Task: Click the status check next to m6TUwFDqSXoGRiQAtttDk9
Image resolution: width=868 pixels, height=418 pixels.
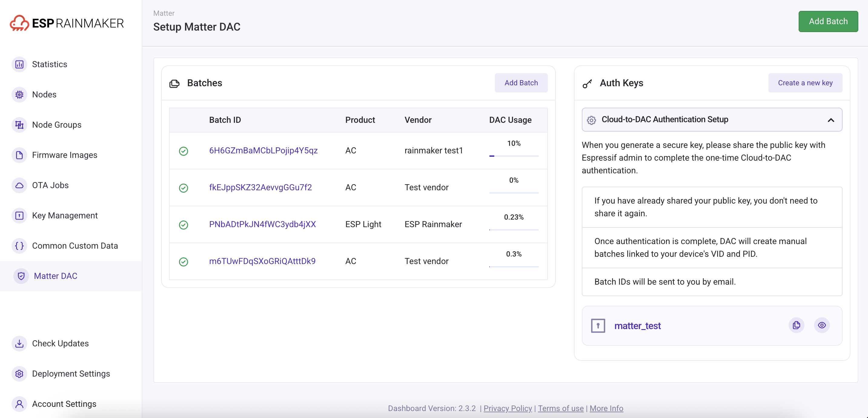Action: (x=183, y=262)
